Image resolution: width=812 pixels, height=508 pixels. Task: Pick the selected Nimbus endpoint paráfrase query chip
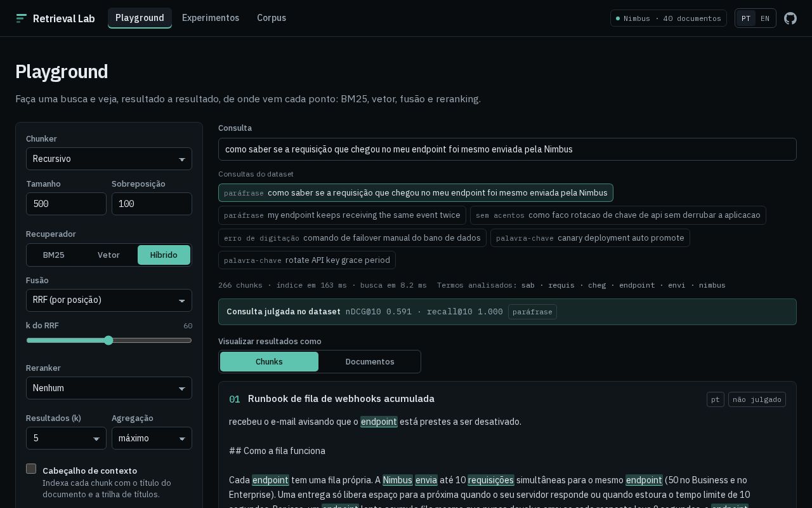(416, 193)
